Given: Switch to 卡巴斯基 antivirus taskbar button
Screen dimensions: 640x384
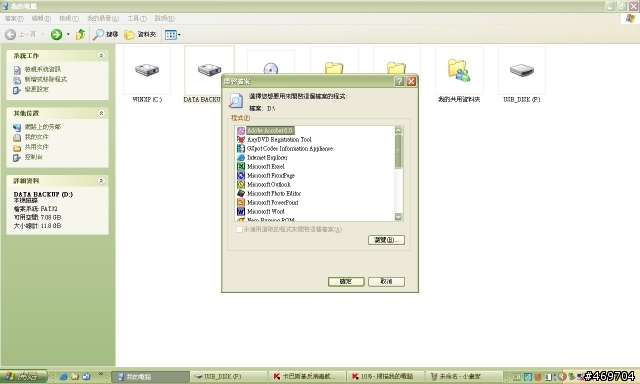Looking at the screenshot, I should [x=307, y=377].
